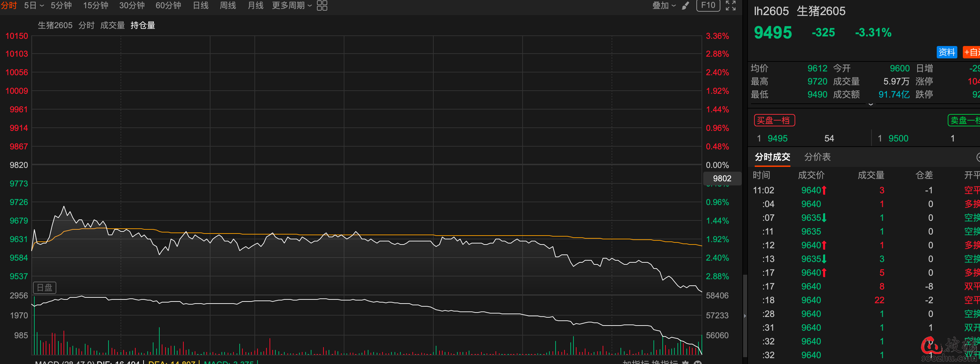The image size is (980, 364).
Task: Toggle the 持仓量 open interest line
Action: 143,25
